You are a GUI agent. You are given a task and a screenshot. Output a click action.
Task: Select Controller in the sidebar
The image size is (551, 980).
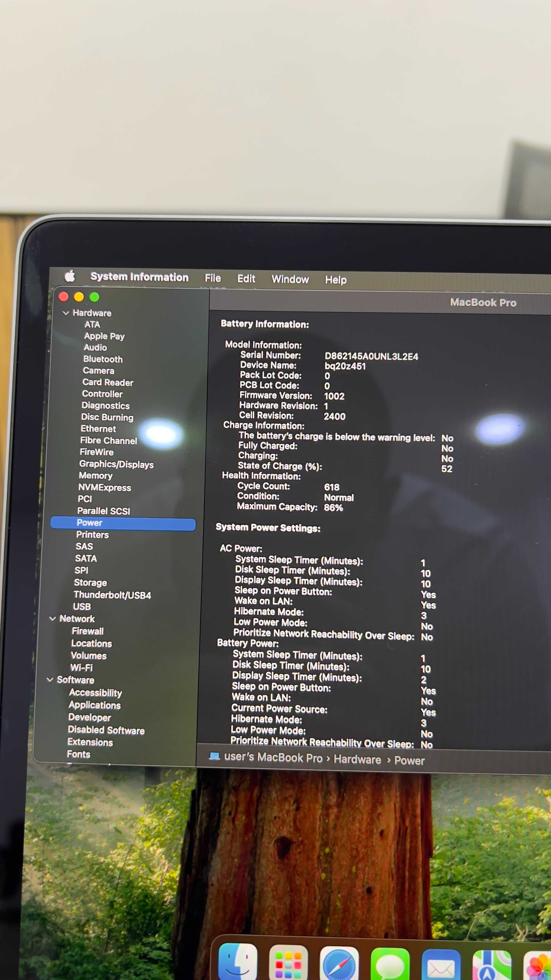102,394
